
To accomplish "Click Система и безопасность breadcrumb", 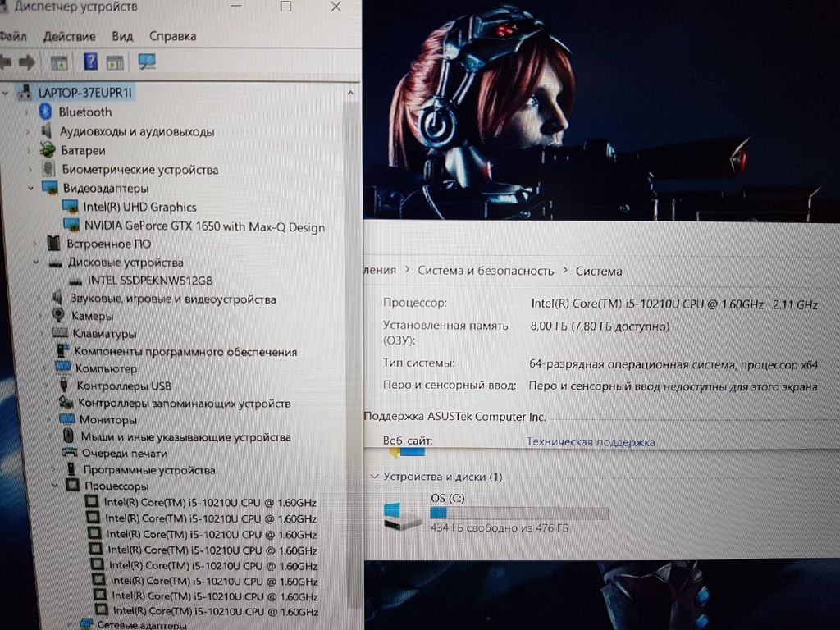I will point(486,271).
